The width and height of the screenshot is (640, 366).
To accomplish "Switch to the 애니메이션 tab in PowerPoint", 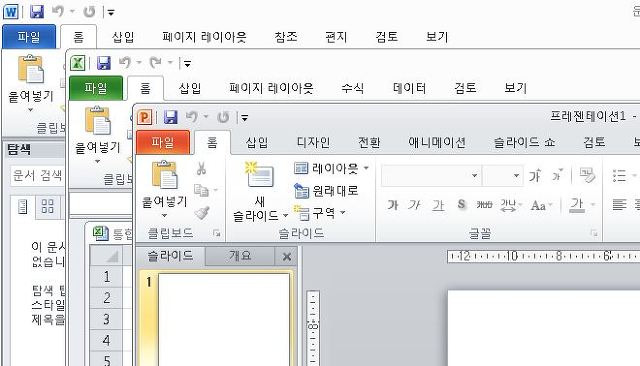I will pyautogui.click(x=437, y=142).
